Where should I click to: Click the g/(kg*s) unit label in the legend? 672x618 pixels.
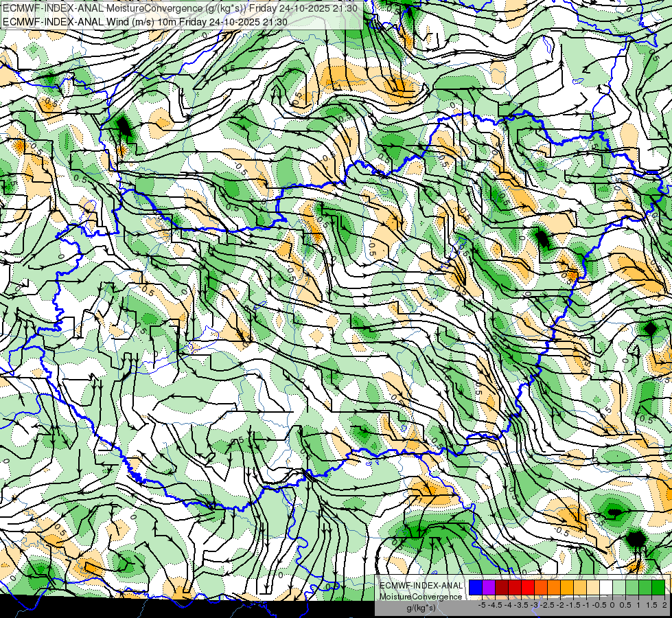(x=421, y=608)
